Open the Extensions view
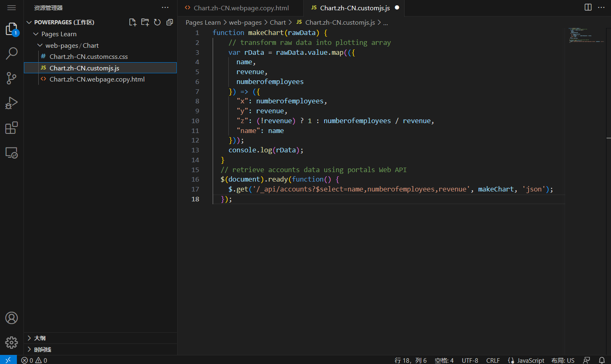 tap(12, 128)
